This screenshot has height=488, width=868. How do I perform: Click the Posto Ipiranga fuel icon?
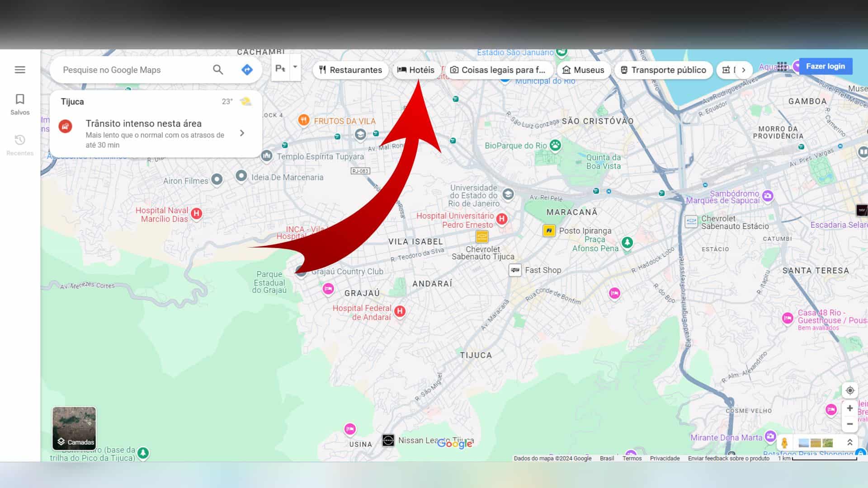click(x=549, y=230)
